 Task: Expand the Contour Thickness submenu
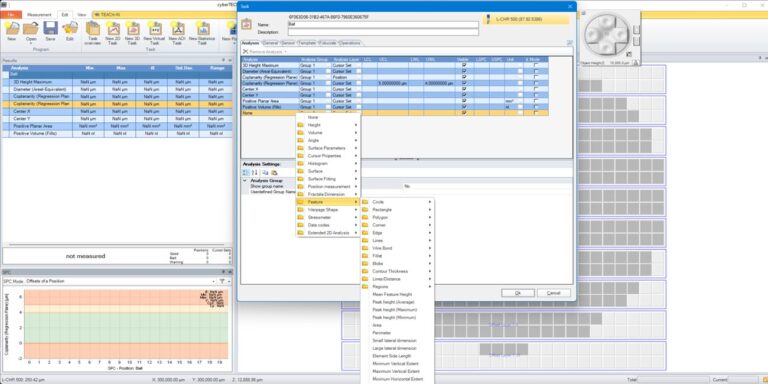click(x=397, y=271)
